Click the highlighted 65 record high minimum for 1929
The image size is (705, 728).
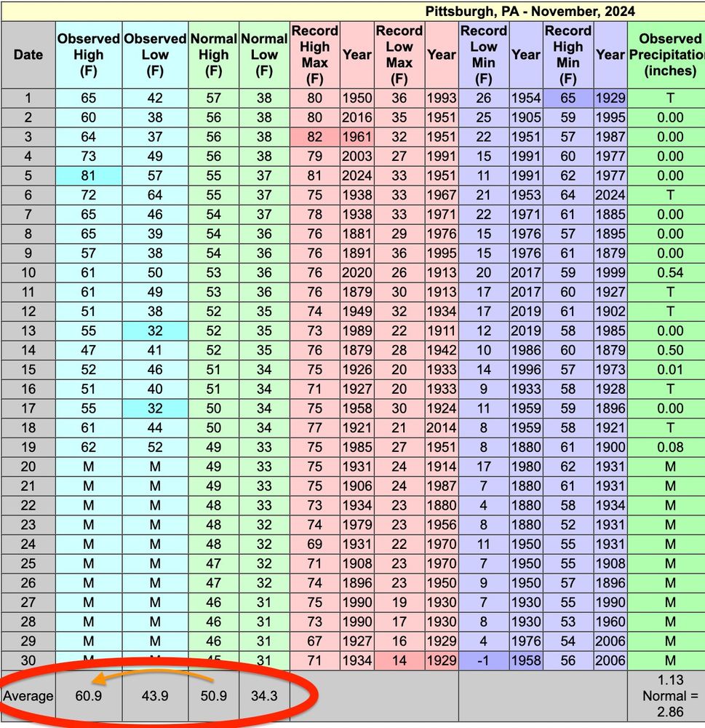[568, 98]
